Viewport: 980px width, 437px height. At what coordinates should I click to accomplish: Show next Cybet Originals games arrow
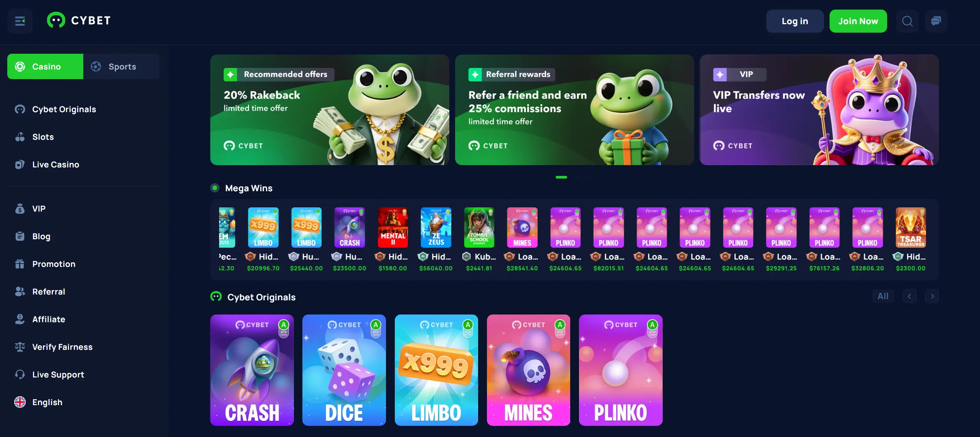tap(932, 296)
